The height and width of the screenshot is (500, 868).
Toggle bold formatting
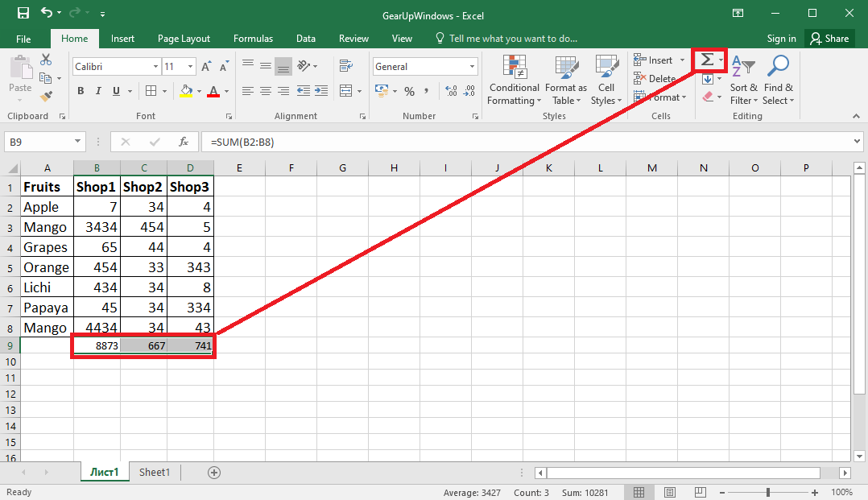(80, 90)
